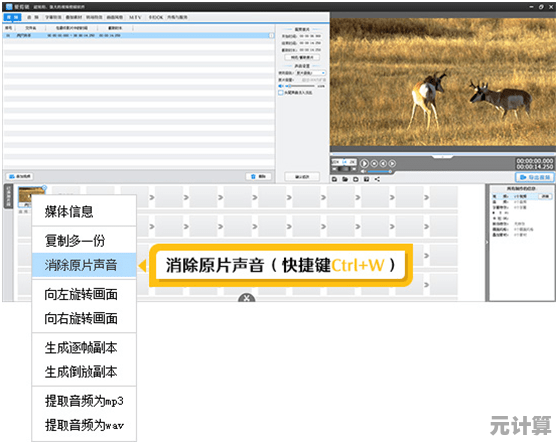Image resolution: width=558 pixels, height=444 pixels.
Task: Open the 升级与服务 tab
Action: click(x=178, y=17)
